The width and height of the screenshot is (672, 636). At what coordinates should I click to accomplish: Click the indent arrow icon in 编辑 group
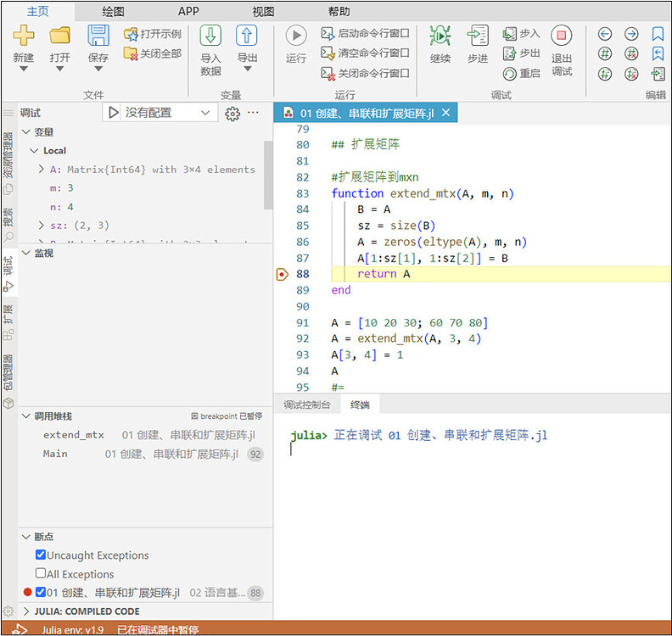click(x=658, y=74)
